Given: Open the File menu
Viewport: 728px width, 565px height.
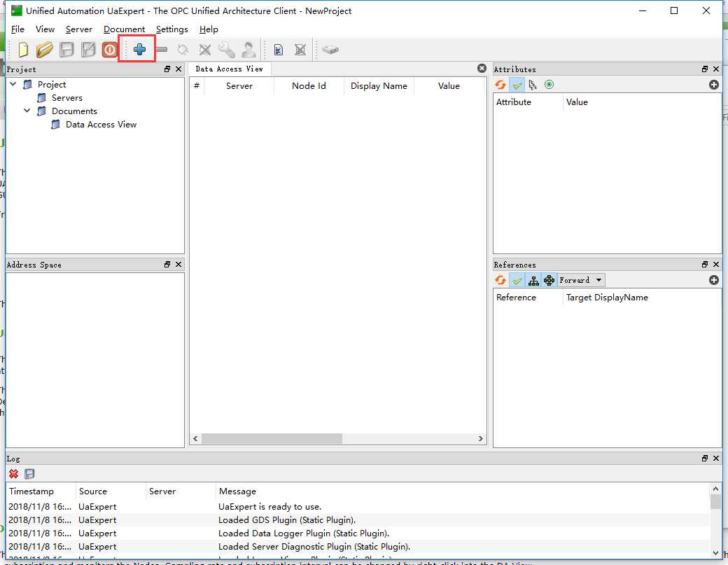Looking at the screenshot, I should pyautogui.click(x=17, y=29).
